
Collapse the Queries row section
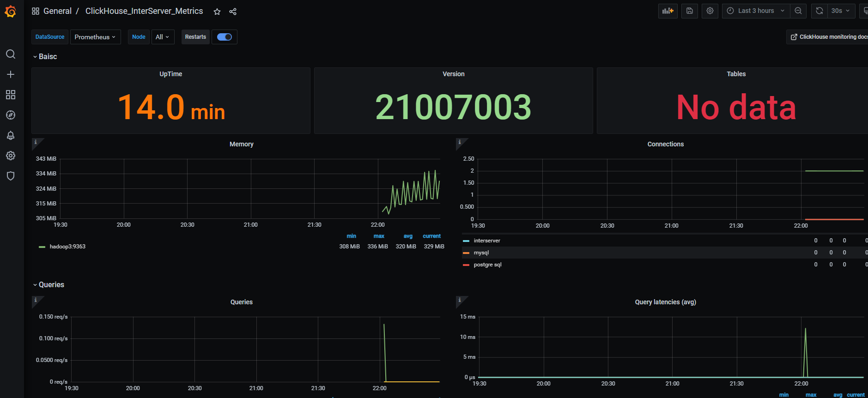[49, 284]
